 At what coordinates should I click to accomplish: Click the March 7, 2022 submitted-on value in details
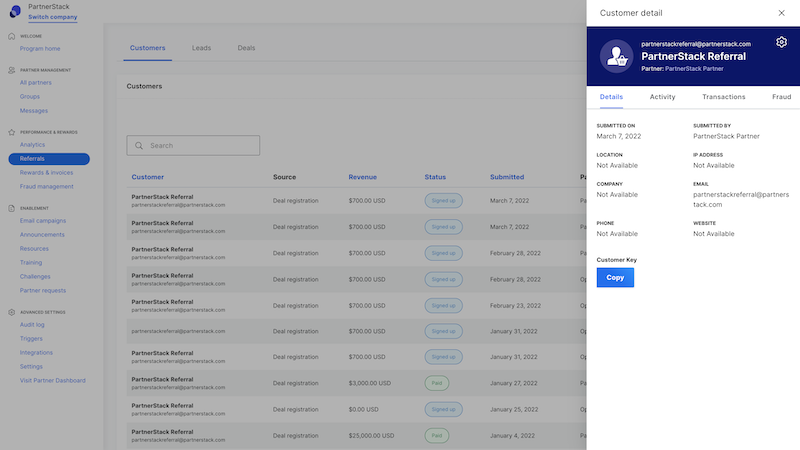(619, 136)
